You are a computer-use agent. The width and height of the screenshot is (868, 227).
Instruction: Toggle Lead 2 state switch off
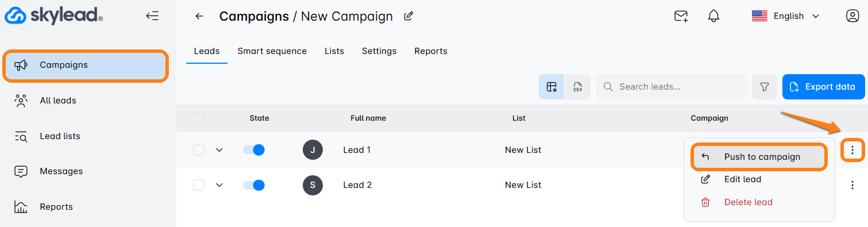[x=254, y=185]
